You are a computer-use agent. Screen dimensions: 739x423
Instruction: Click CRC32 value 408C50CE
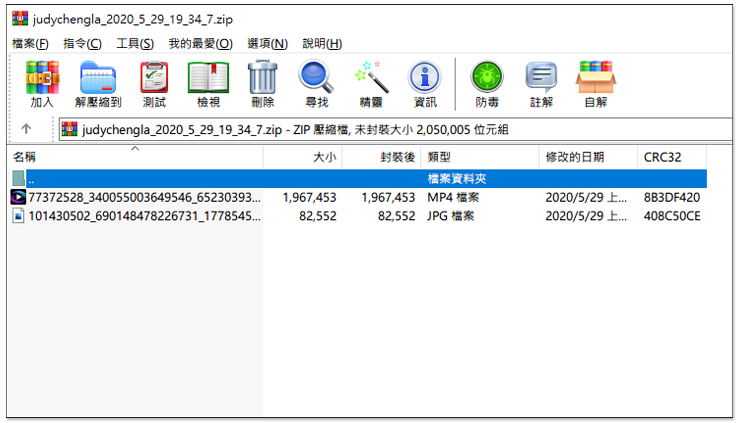pyautogui.click(x=672, y=216)
